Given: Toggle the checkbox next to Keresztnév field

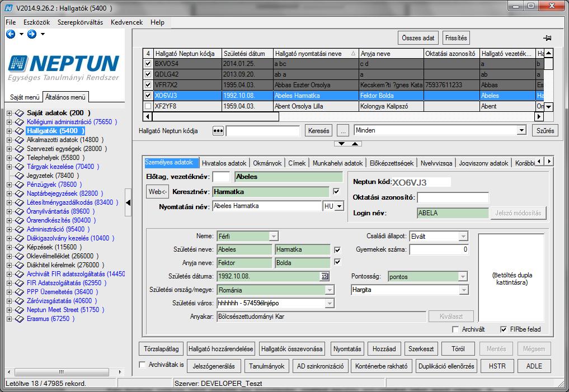Looking at the screenshot, I should tap(336, 191).
